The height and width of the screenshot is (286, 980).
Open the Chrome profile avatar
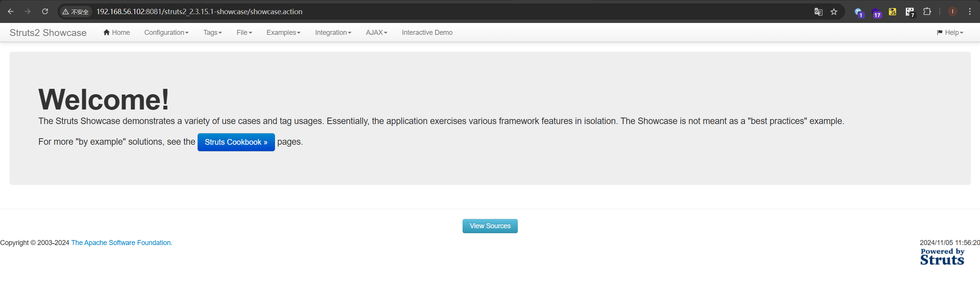[x=952, y=12]
